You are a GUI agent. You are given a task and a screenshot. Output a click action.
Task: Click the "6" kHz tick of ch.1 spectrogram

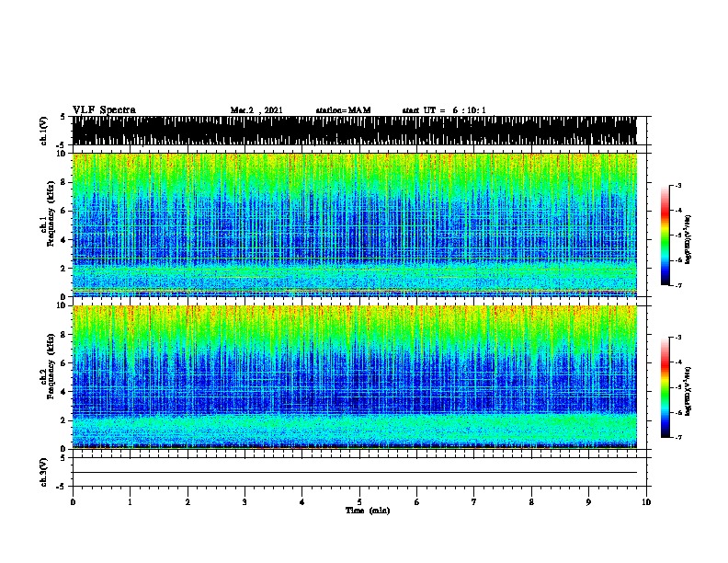(x=64, y=211)
